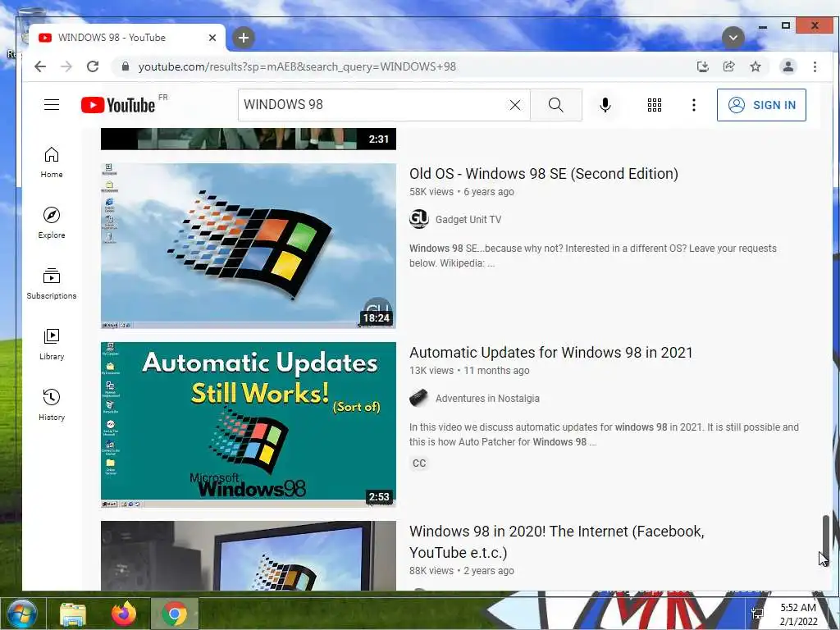The width and height of the screenshot is (840, 630).
Task: Open the Chrome profile avatar
Action: (788, 66)
